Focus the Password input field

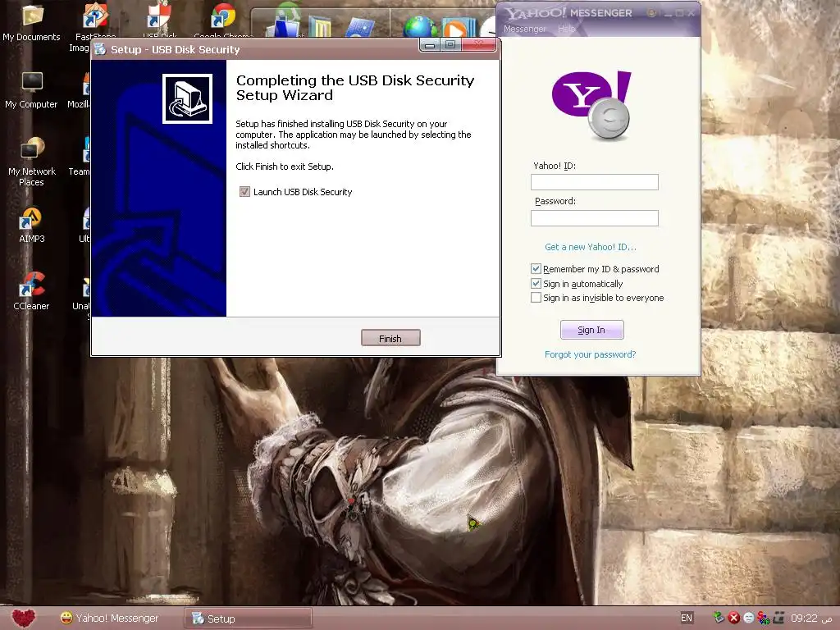pos(594,218)
